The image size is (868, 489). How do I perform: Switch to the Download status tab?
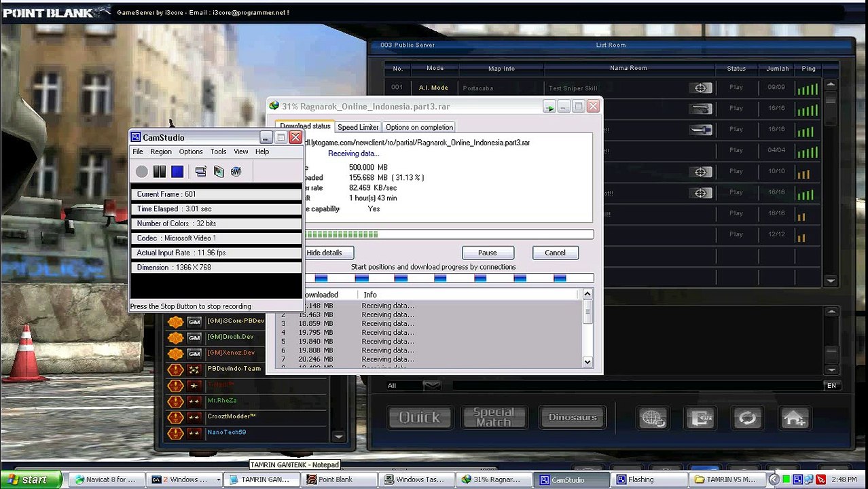pos(305,126)
